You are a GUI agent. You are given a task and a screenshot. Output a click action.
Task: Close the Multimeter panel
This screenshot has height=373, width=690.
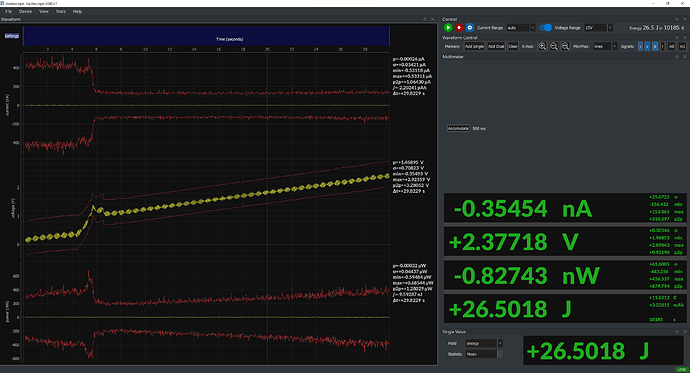685,57
